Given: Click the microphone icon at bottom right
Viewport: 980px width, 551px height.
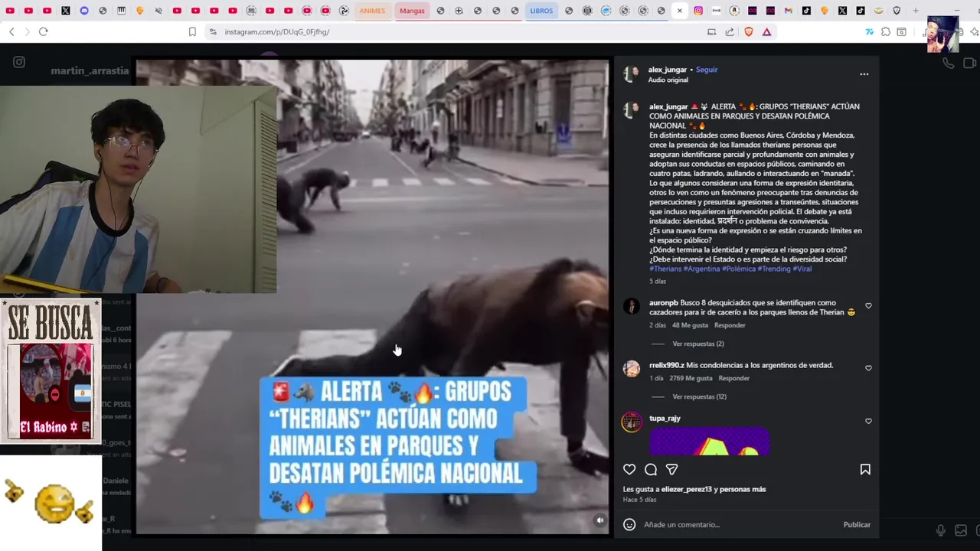Looking at the screenshot, I should (x=941, y=530).
